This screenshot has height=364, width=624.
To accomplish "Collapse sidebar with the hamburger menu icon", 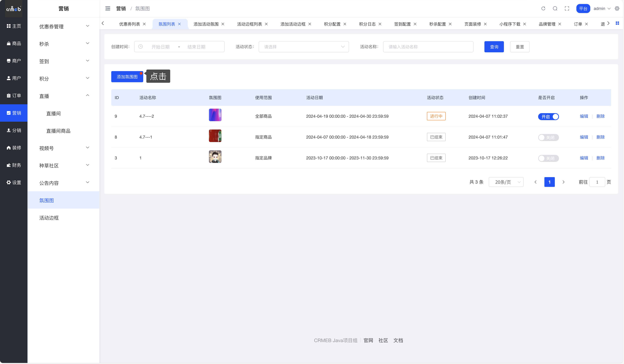I will click(108, 8).
